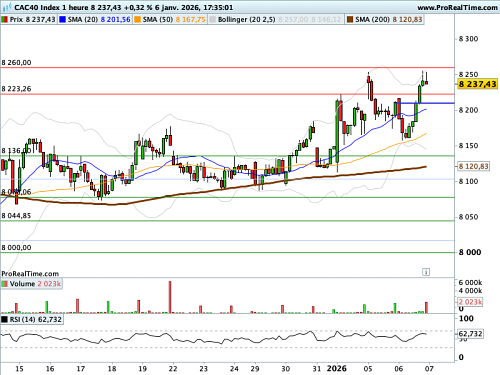Select date 29 on the time axis
This screenshot has height=375, width=500.
[255, 369]
